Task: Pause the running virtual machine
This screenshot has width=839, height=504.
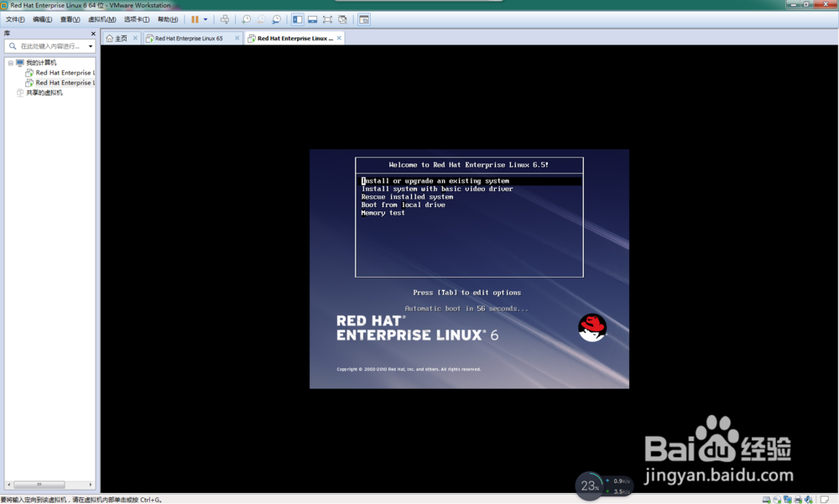Action: click(195, 19)
